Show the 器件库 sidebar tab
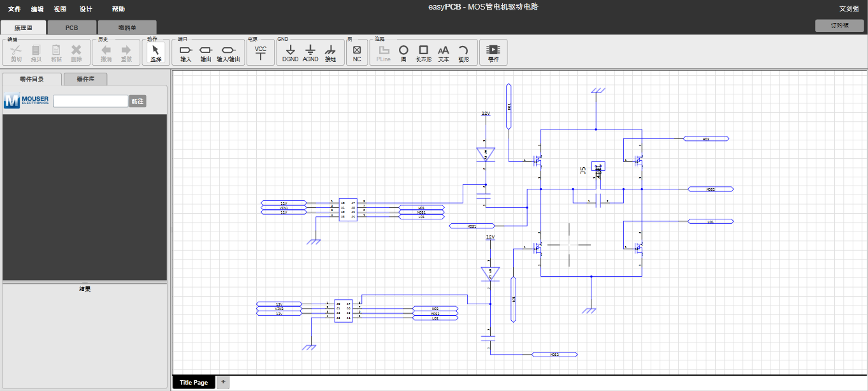 click(85, 79)
